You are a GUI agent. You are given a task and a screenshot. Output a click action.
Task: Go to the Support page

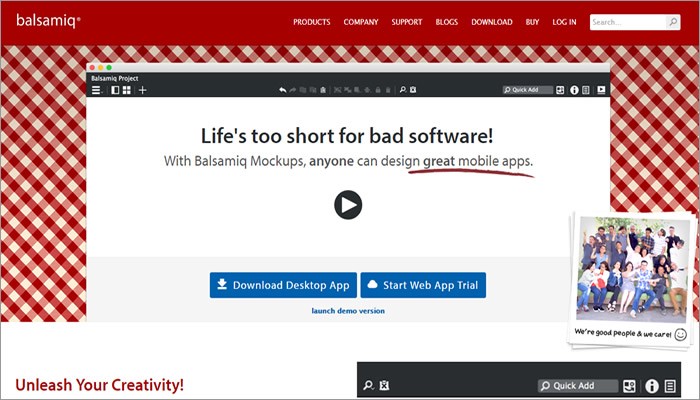(x=407, y=22)
